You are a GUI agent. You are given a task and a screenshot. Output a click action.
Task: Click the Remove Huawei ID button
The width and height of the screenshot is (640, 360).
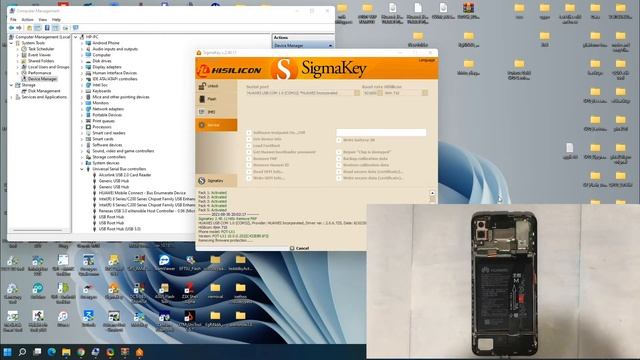pyautogui.click(x=268, y=165)
